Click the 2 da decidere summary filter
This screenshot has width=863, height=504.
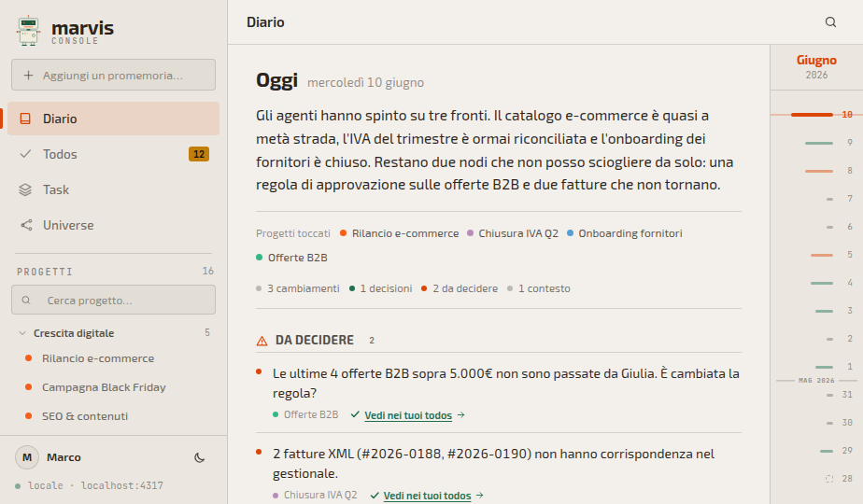point(460,288)
